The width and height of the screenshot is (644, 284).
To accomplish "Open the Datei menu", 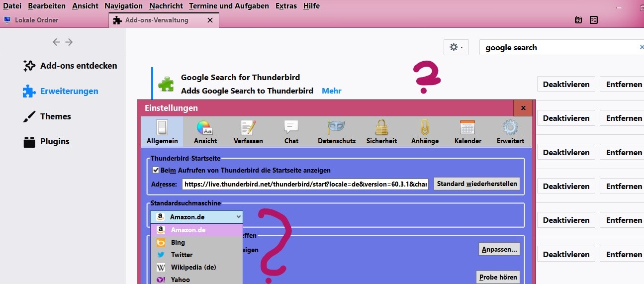I will [x=12, y=6].
